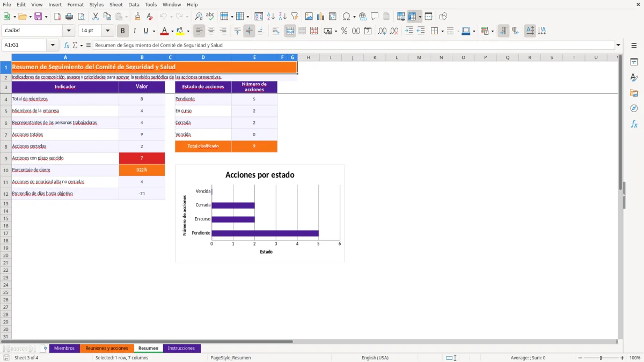
Task: Format cells as percent
Action: [x=344, y=31]
